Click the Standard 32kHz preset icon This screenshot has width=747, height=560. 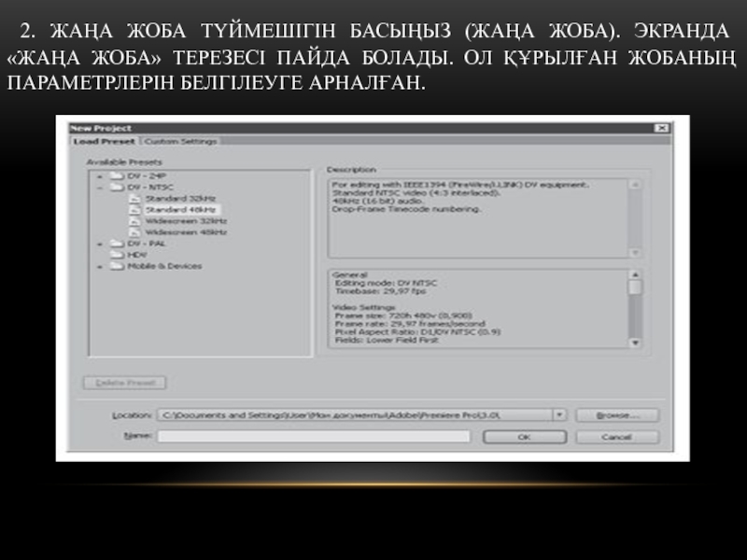click(135, 199)
